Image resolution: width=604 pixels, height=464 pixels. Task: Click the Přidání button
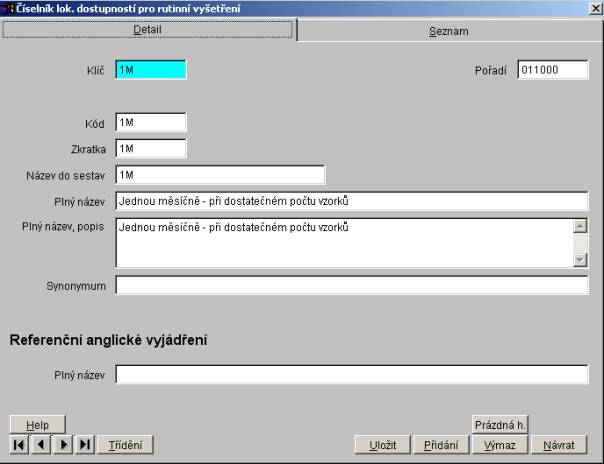coord(441,444)
